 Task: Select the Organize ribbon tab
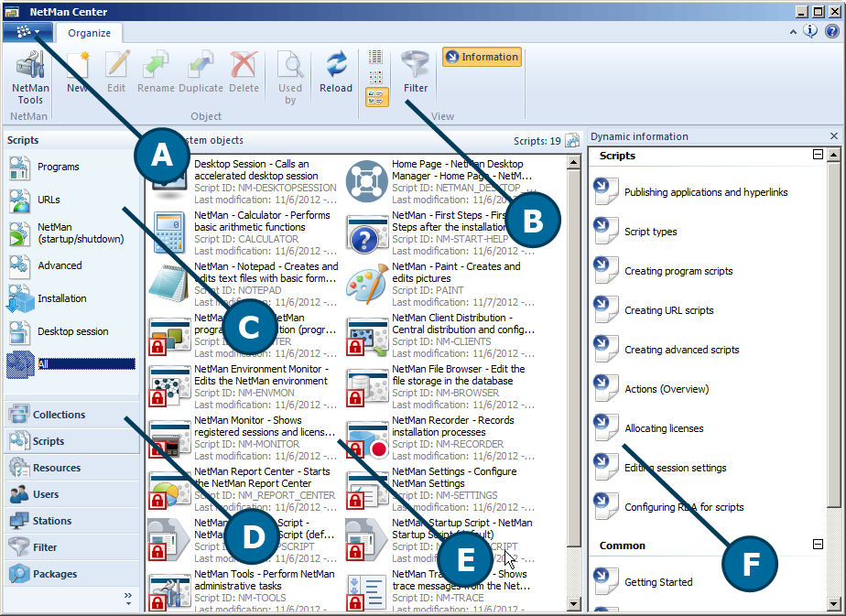click(x=90, y=33)
